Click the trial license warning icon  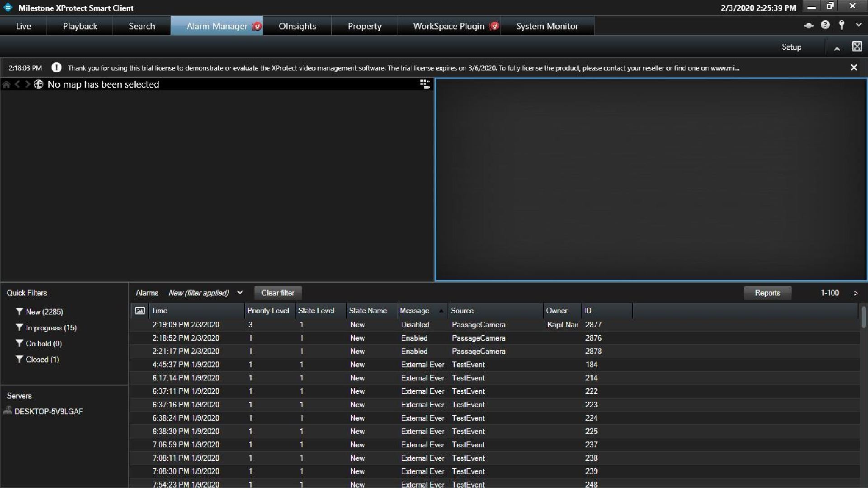point(57,68)
